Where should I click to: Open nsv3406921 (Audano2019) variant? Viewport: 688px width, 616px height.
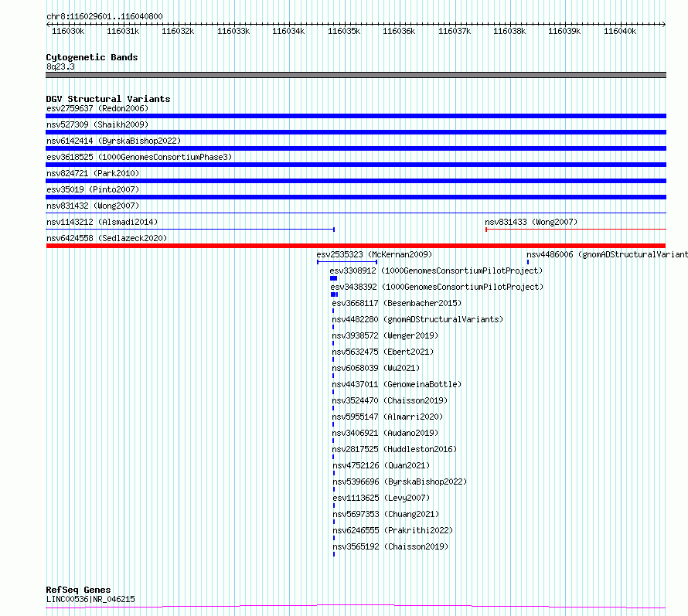point(385,433)
